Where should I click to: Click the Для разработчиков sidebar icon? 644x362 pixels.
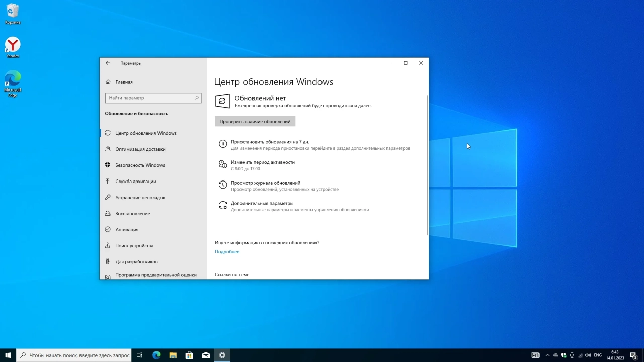pos(108,262)
